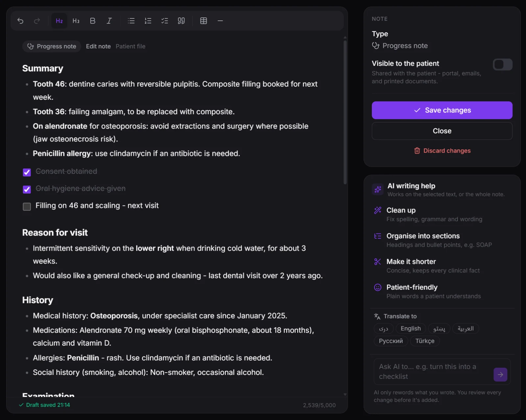526x420 pixels.
Task: Click the History heading
Action: pos(37,300)
